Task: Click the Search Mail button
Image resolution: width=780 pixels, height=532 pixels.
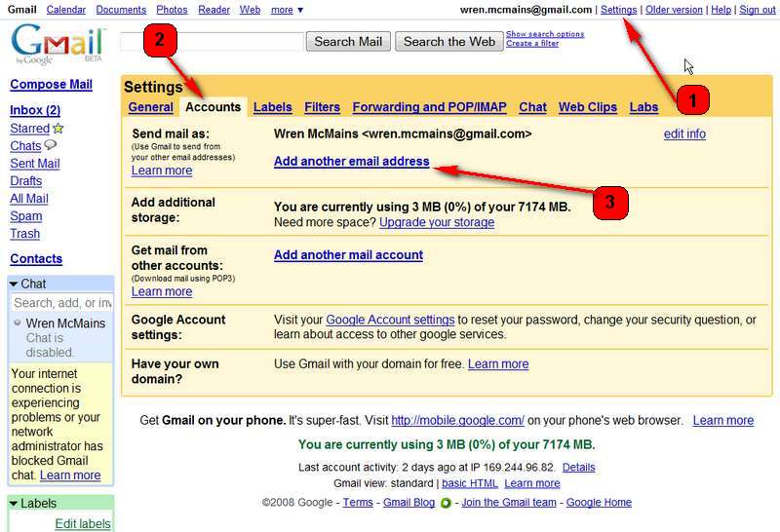Action: coord(348,41)
